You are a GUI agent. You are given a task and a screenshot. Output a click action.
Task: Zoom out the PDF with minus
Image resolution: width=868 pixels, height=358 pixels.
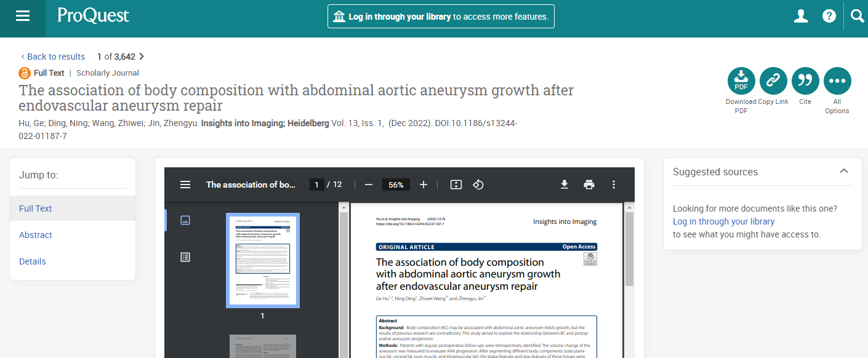tap(369, 185)
